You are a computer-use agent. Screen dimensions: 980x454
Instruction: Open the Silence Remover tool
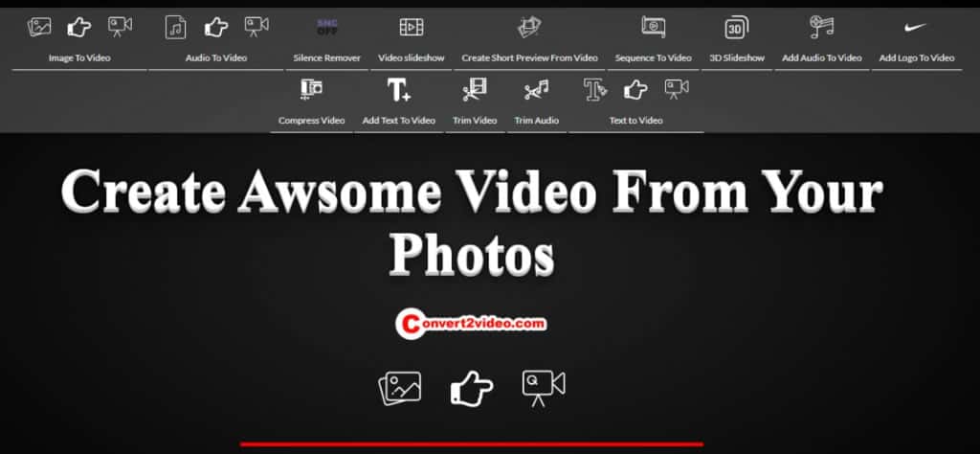tap(327, 58)
